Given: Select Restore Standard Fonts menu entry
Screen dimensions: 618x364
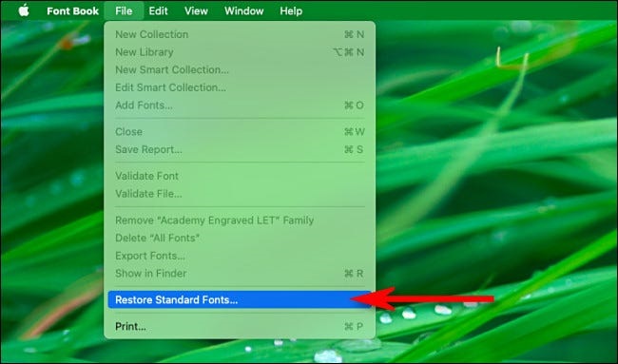Looking at the screenshot, I should [240, 299].
